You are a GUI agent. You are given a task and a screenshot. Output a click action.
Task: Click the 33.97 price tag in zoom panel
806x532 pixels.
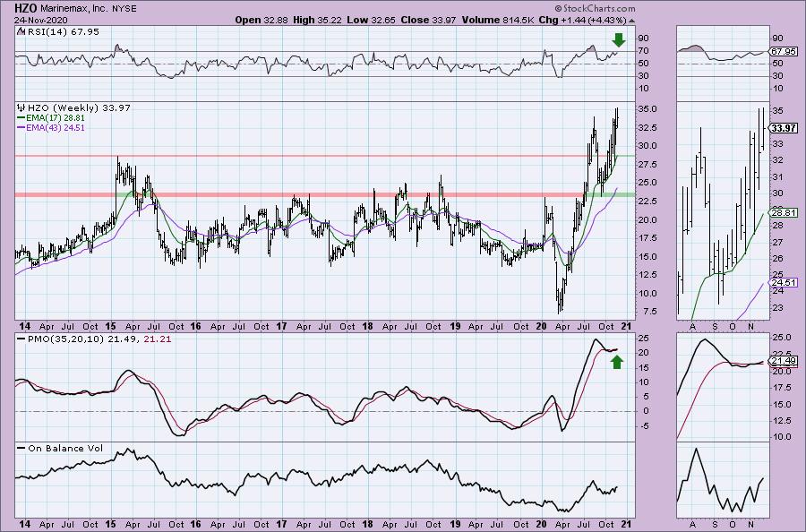[784, 128]
